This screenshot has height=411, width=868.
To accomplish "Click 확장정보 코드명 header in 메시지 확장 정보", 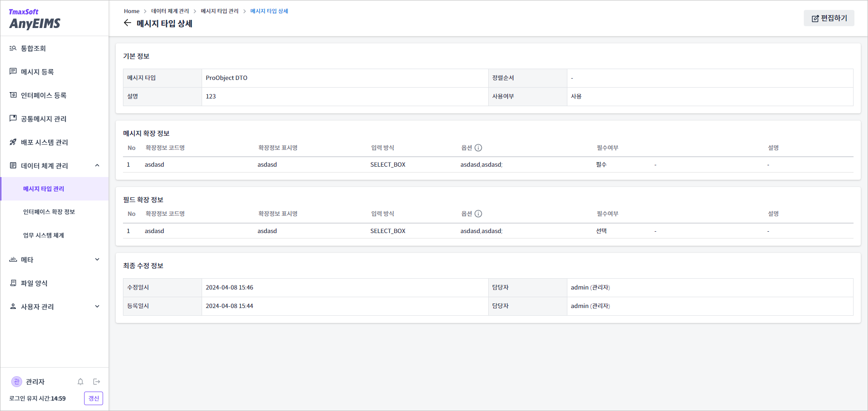I will [165, 148].
